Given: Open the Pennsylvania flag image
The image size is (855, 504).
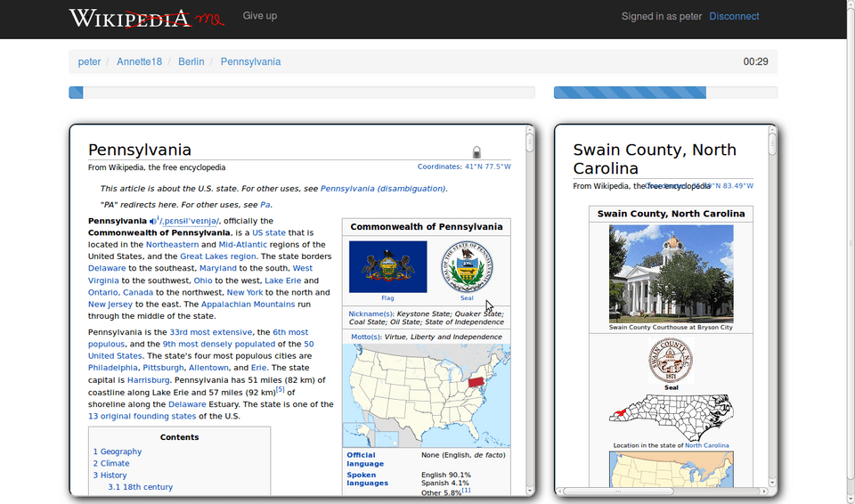Looking at the screenshot, I should (x=387, y=267).
